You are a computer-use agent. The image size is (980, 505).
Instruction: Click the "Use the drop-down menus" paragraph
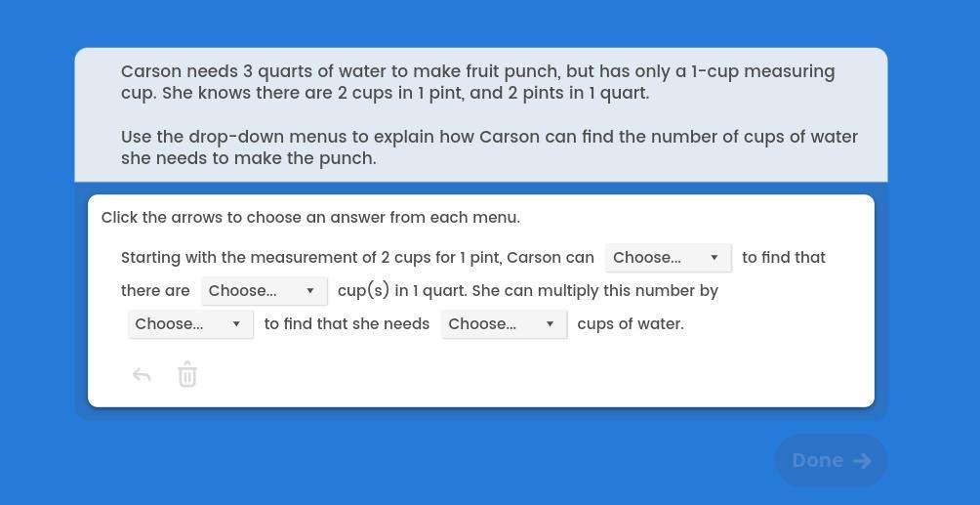[x=489, y=147]
